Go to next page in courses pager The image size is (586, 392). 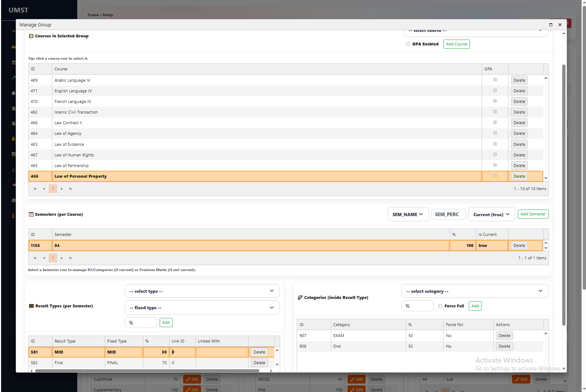[62, 189]
